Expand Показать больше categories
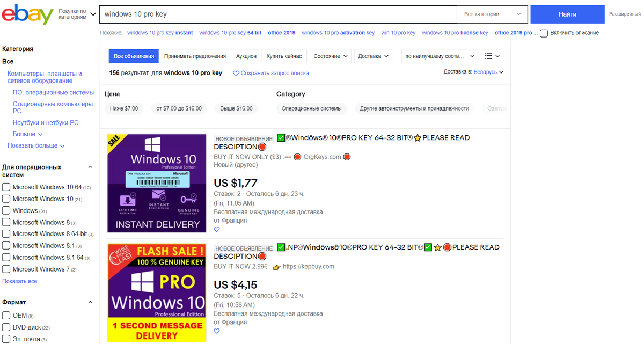 click(x=36, y=145)
